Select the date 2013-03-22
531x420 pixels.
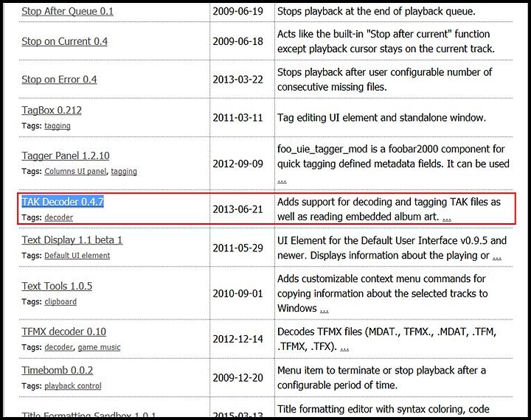pyautogui.click(x=237, y=80)
